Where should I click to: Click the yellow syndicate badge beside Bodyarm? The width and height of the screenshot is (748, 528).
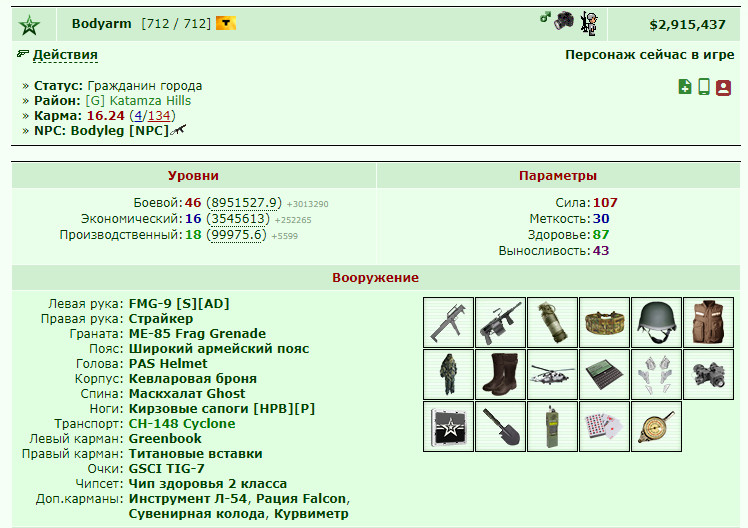click(x=226, y=23)
